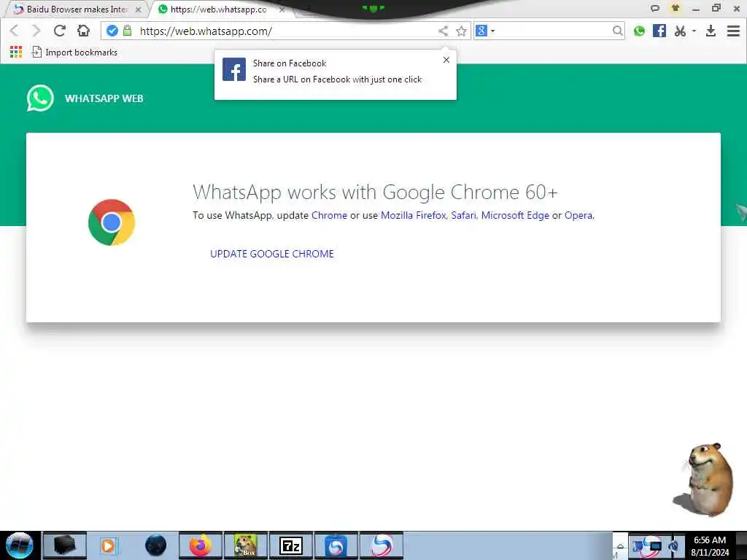The image size is (747, 560).
Task: Go forward to the next page
Action: coord(36,31)
